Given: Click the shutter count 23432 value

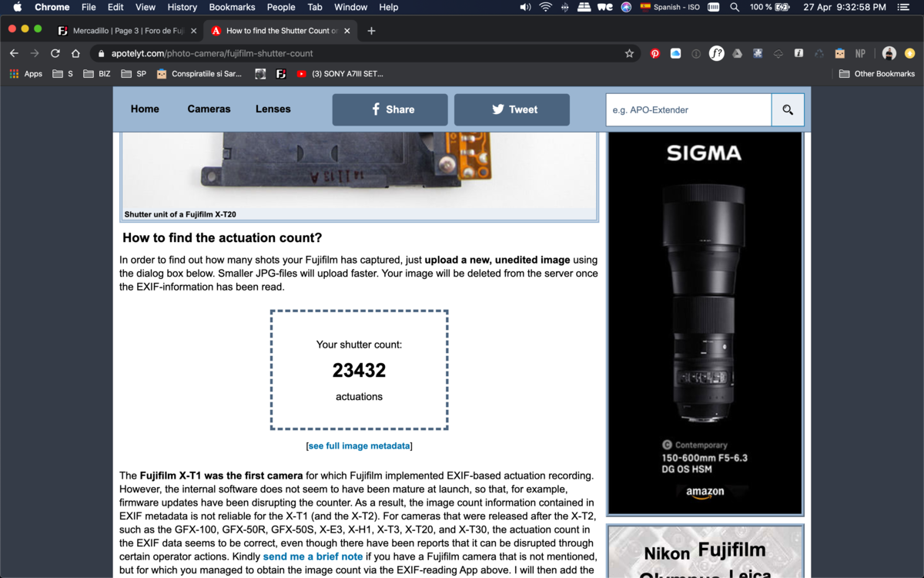Looking at the screenshot, I should [x=359, y=371].
